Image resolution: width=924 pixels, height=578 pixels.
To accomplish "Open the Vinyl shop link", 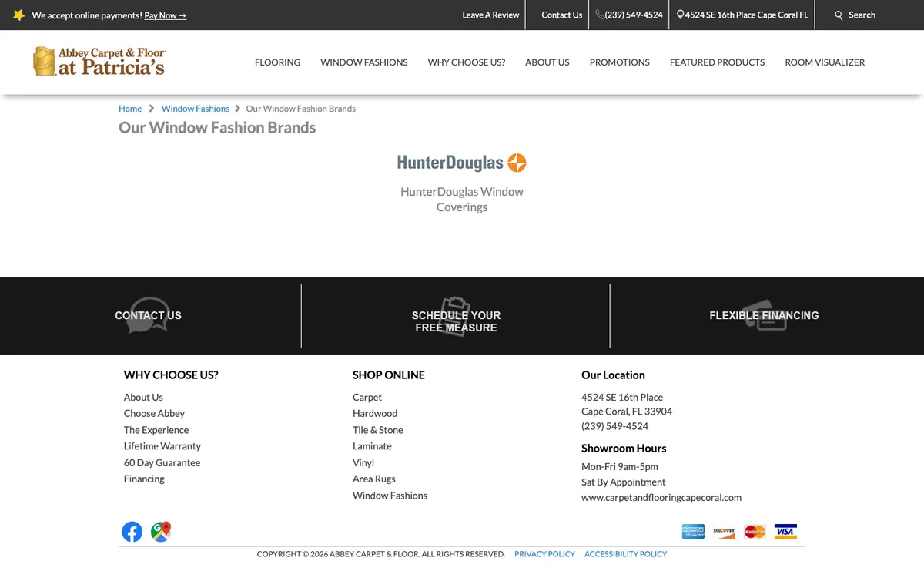I will [x=363, y=462].
